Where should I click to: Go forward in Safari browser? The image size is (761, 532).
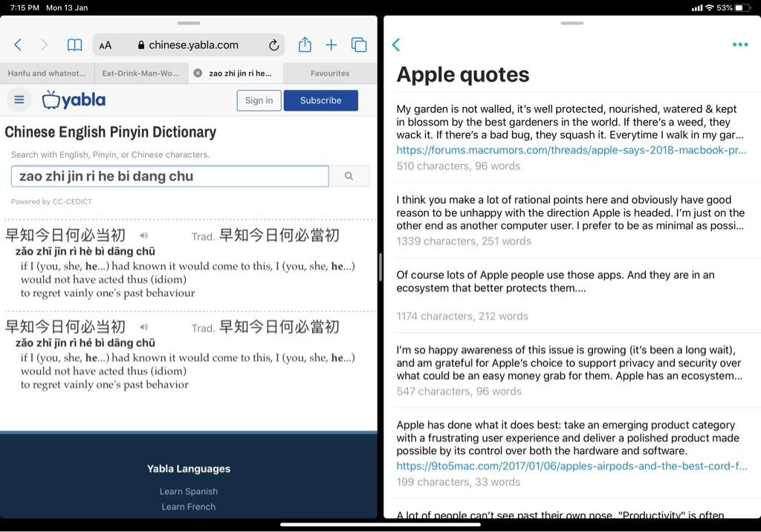point(44,45)
